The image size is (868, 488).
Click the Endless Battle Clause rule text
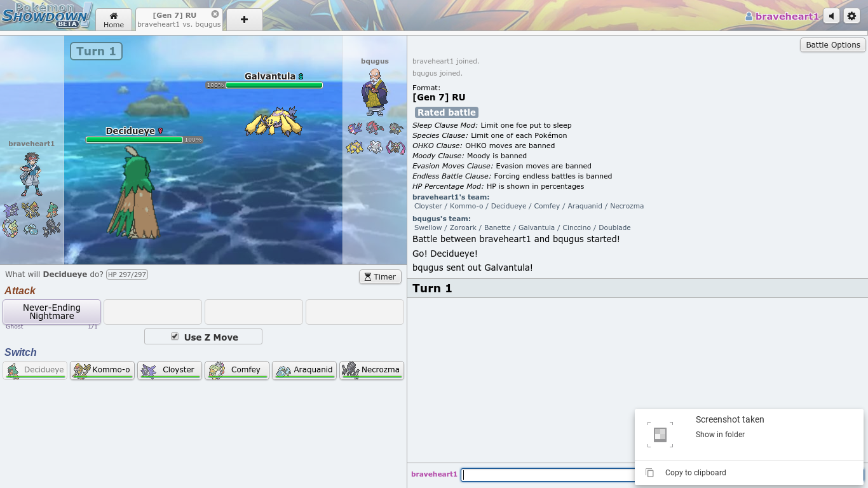[x=512, y=176]
